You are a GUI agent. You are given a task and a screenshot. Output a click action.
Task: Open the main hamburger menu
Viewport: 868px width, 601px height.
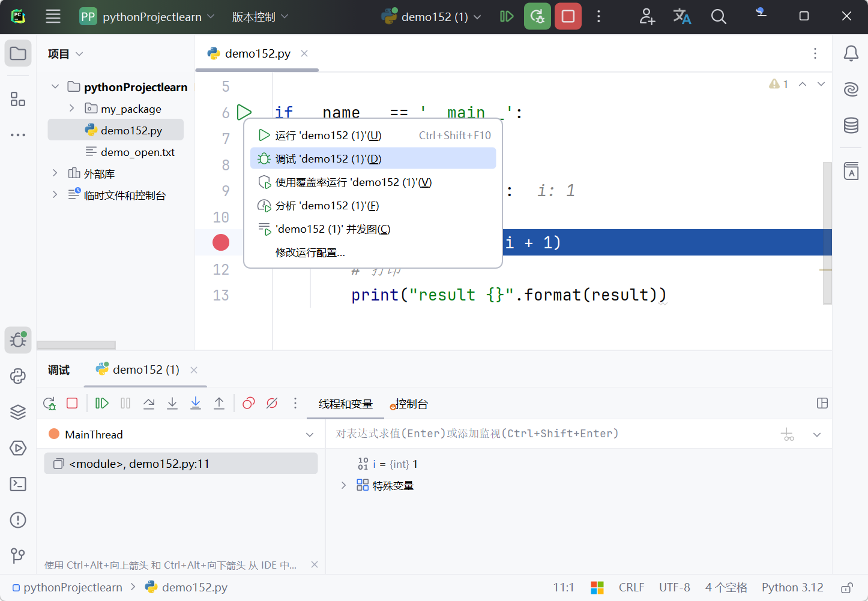coord(53,17)
